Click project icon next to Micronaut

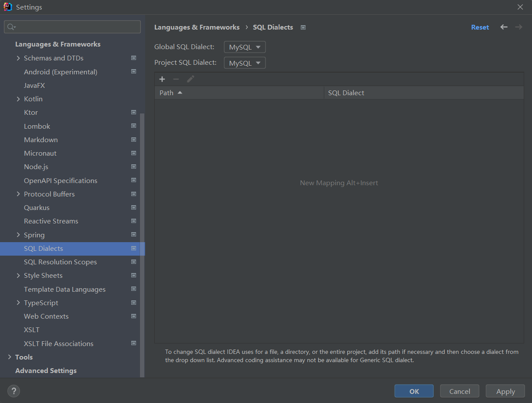134,153
